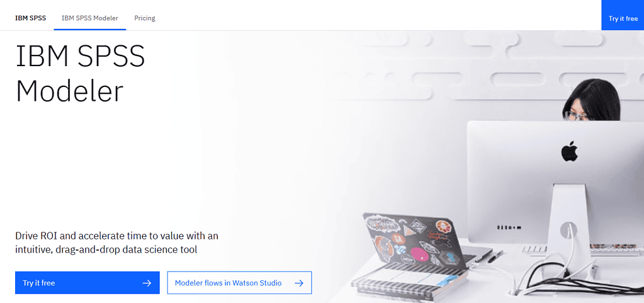Click the IBM SPSS Modeler headline text

tap(81, 74)
